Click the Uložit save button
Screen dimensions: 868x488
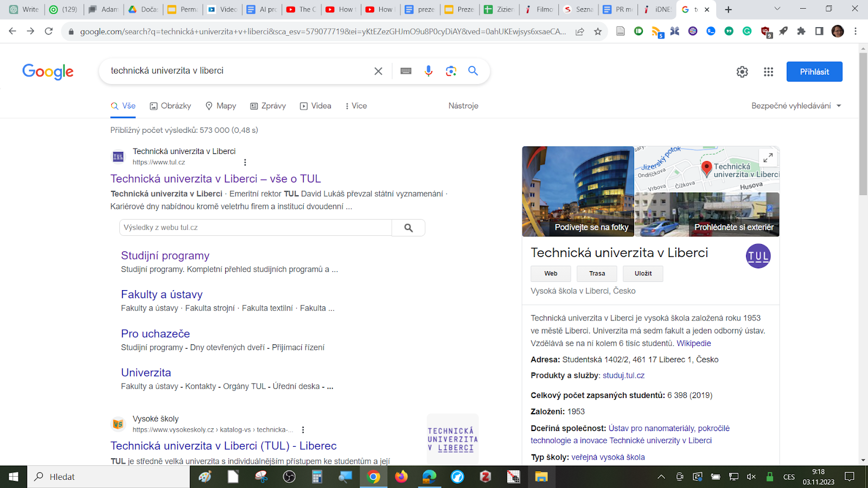click(643, 273)
